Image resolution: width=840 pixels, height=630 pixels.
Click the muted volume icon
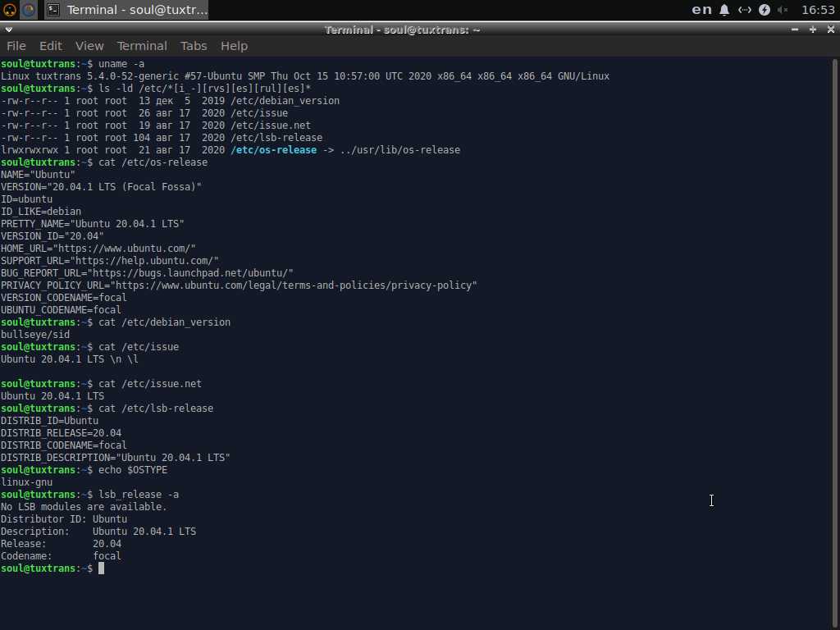pyautogui.click(x=783, y=10)
